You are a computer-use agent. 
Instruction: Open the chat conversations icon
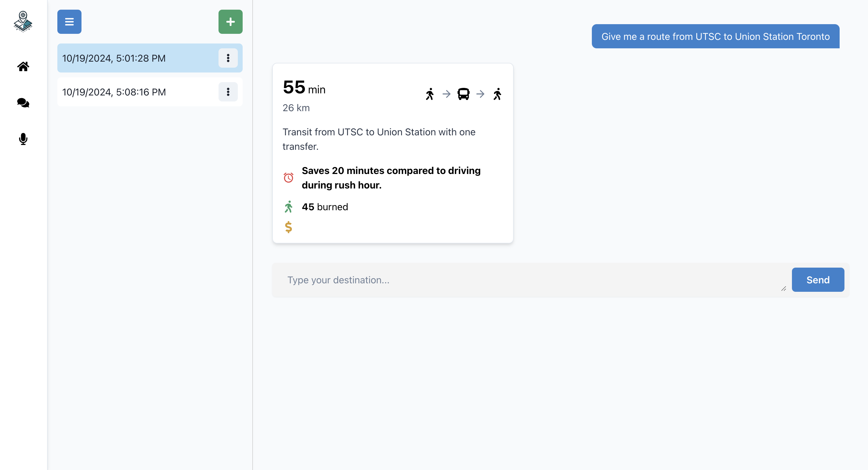23,102
